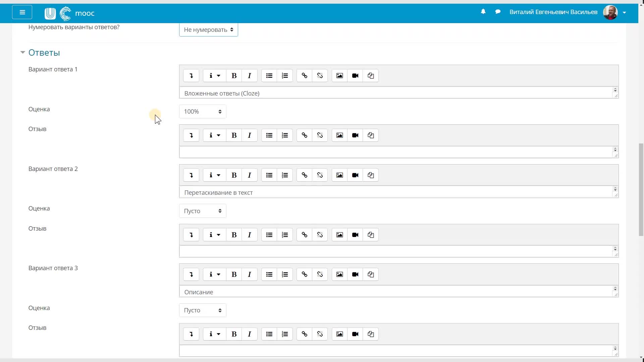
Task: Click Bold in first Отзыв editor
Action: pos(234,135)
